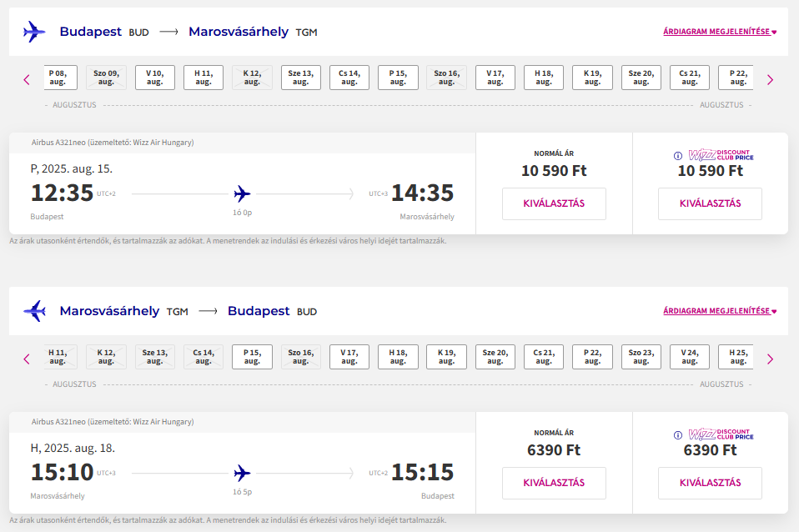Click previous dates arrow for outbound flight
799x532 pixels.
27,80
